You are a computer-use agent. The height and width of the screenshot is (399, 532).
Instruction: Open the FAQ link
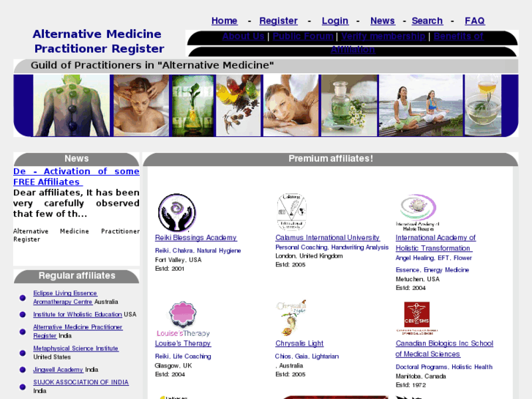click(475, 20)
